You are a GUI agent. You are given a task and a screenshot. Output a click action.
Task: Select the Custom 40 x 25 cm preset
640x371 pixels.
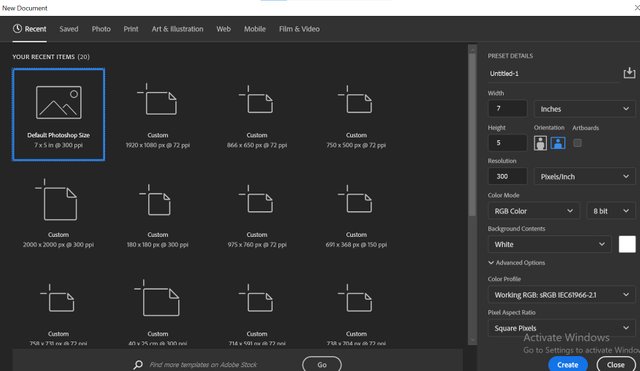pyautogui.click(x=158, y=312)
